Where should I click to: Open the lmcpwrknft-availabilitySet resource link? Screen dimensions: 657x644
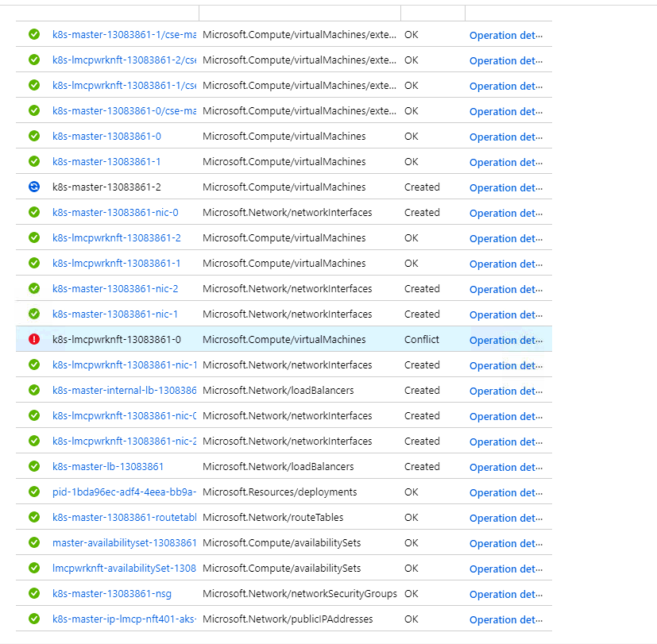(122, 568)
